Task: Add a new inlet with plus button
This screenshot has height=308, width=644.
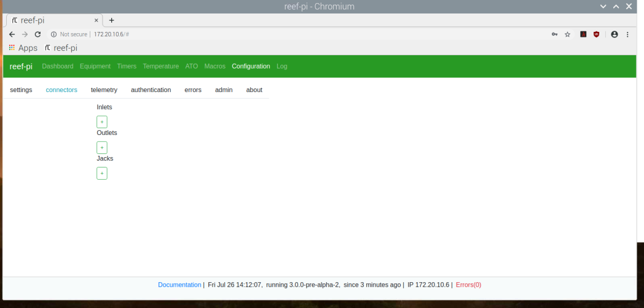Action: point(102,122)
